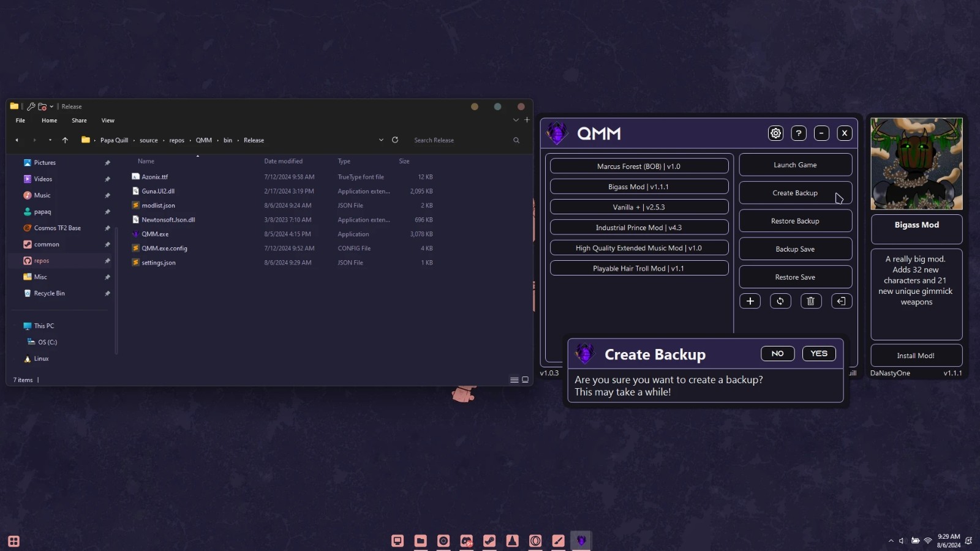Click the QMM help question mark icon
The height and width of the screenshot is (551, 980).
tap(799, 133)
